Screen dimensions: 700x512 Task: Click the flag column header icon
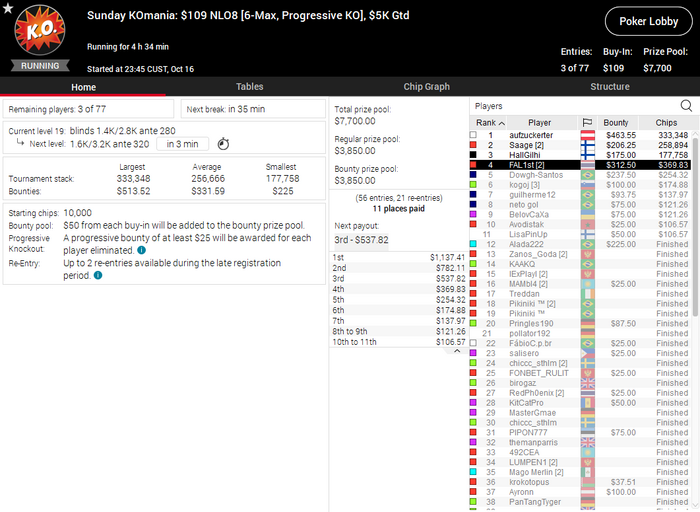[588, 122]
